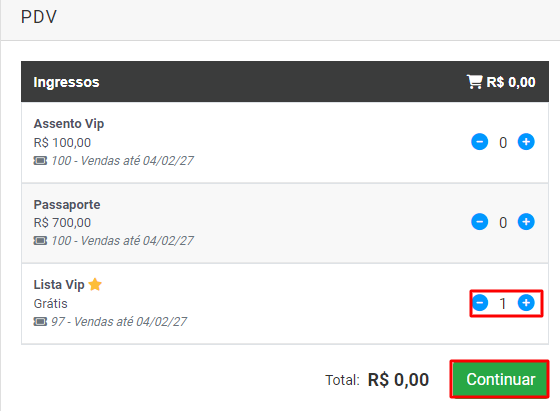Click the Assento Vip quantity value 0

(503, 143)
